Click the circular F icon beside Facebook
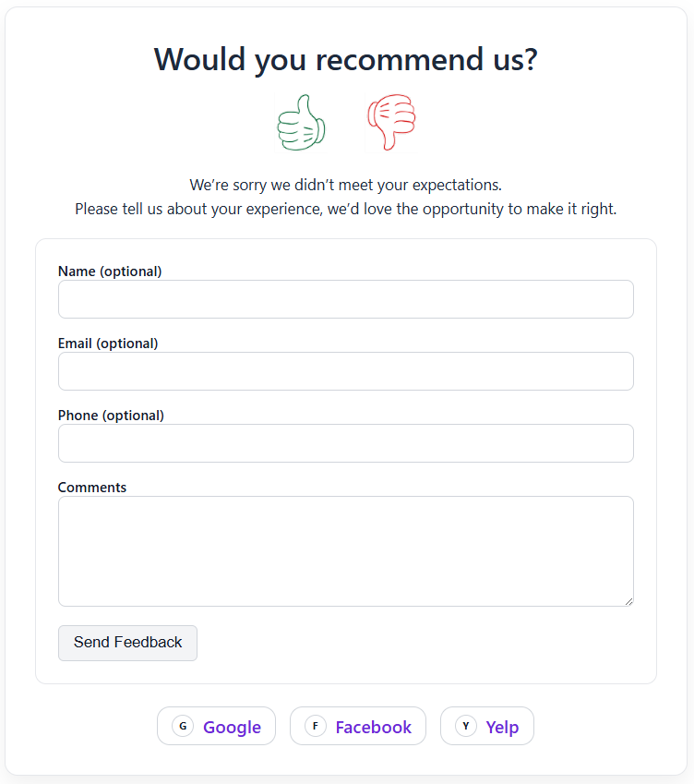The height and width of the screenshot is (784, 694). click(x=315, y=726)
